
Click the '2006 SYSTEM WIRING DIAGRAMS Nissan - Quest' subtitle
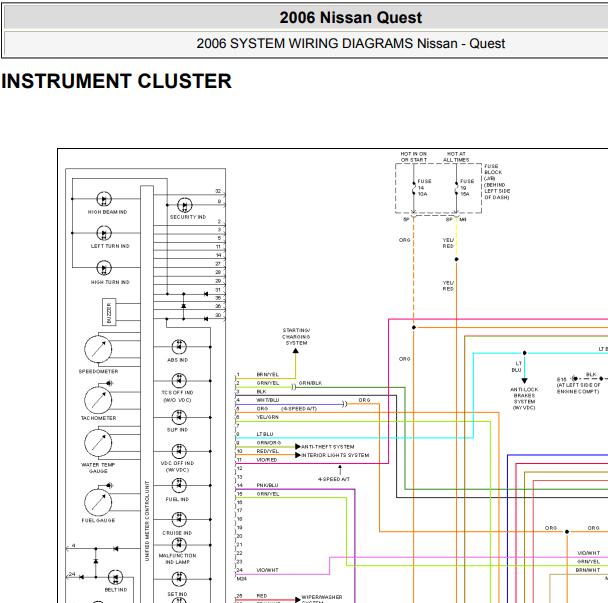351,43
